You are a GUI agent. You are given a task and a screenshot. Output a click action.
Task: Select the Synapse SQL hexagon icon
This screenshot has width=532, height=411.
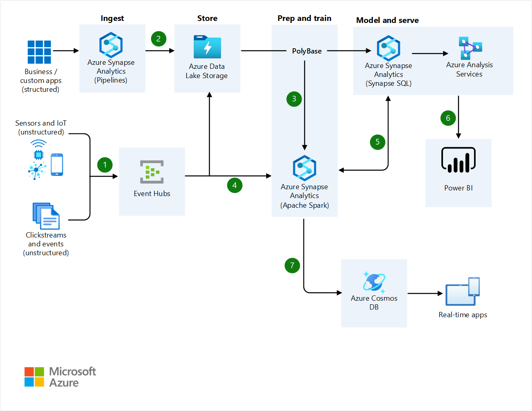coord(388,48)
